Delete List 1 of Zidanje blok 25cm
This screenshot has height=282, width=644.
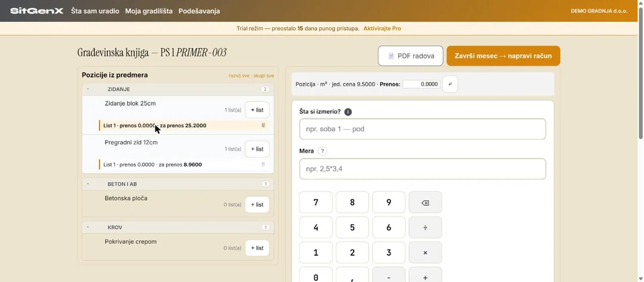[x=264, y=126]
